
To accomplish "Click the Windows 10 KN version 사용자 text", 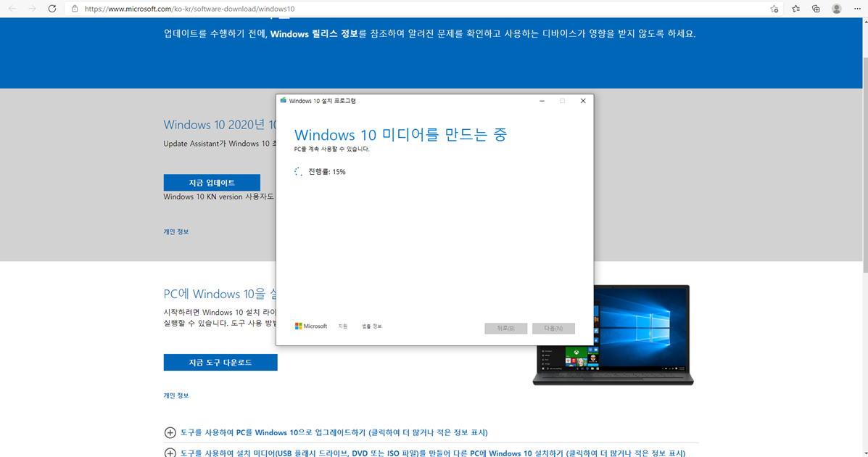I will click(219, 197).
